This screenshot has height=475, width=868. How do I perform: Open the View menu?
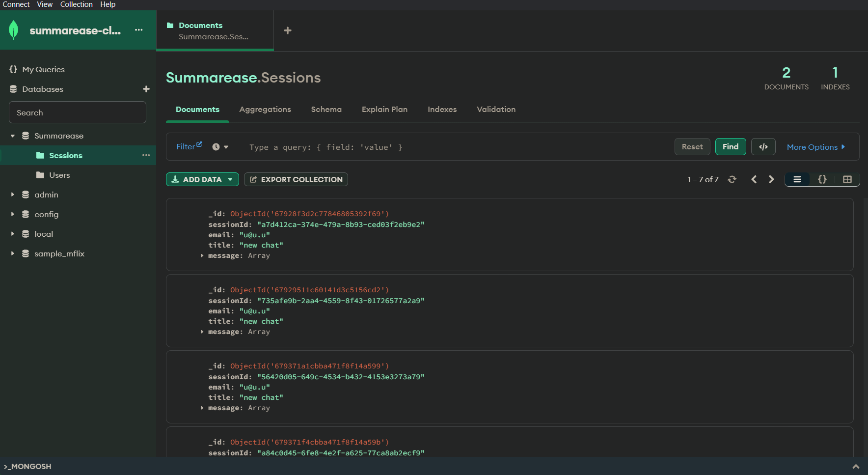point(45,4)
